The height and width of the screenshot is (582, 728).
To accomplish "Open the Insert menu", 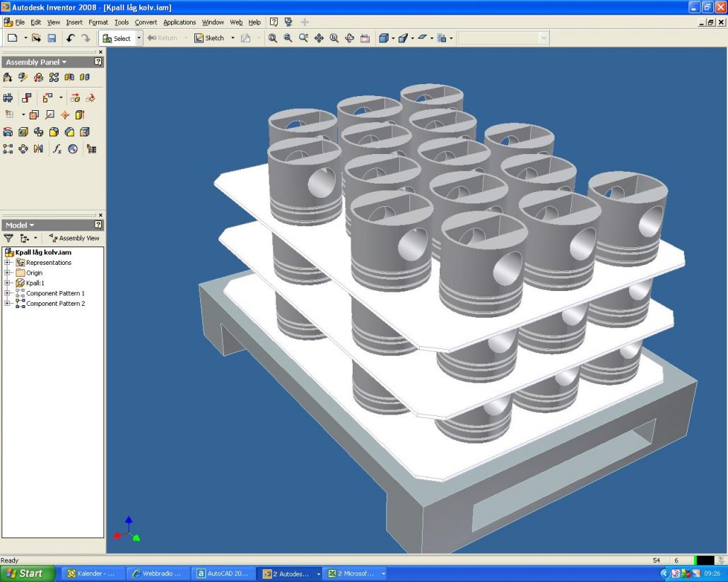I will (74, 23).
